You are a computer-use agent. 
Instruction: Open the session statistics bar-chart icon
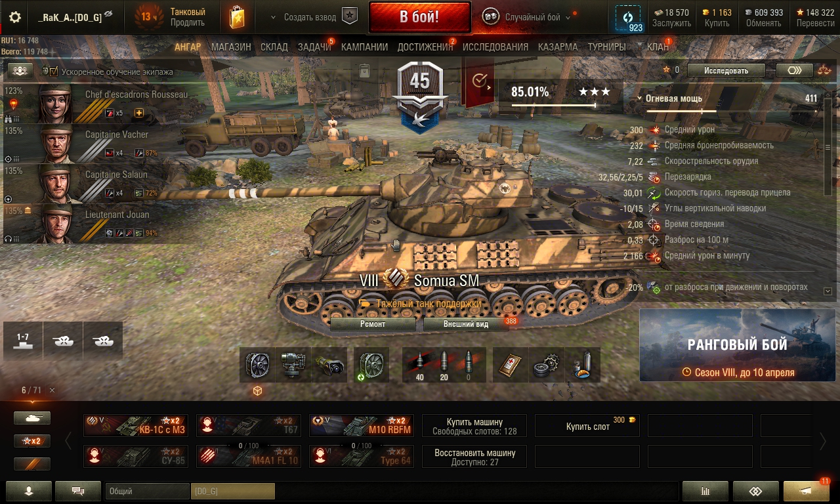pyautogui.click(x=705, y=490)
